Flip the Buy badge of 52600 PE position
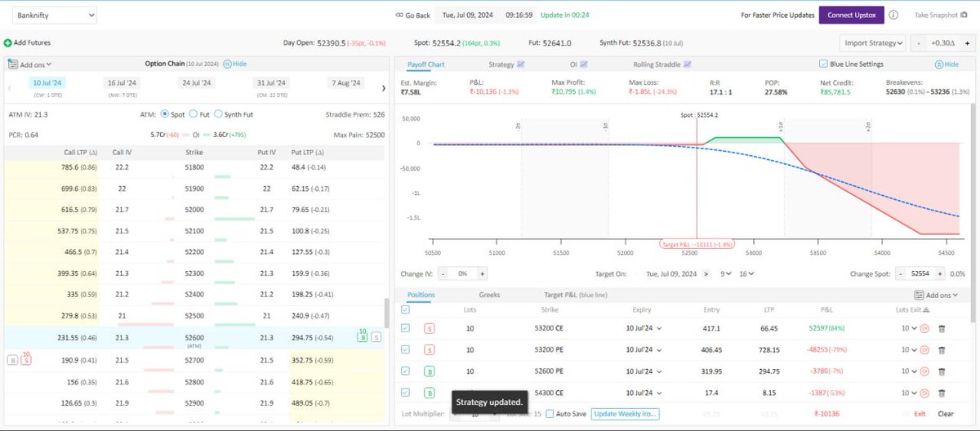The width and height of the screenshot is (980, 431). pos(429,371)
